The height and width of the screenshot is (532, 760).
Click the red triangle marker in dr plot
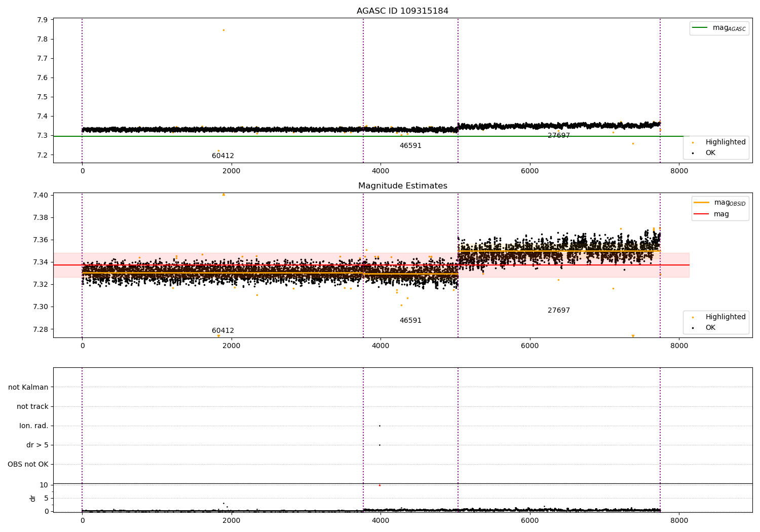pyautogui.click(x=379, y=485)
